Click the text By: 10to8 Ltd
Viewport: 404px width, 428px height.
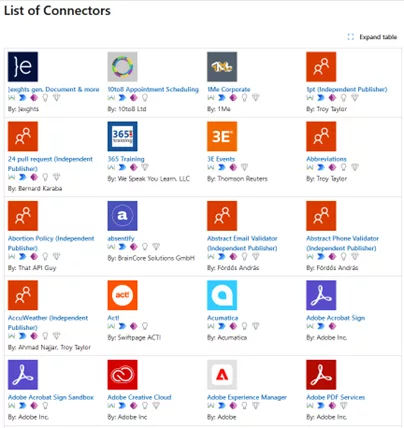tap(127, 109)
